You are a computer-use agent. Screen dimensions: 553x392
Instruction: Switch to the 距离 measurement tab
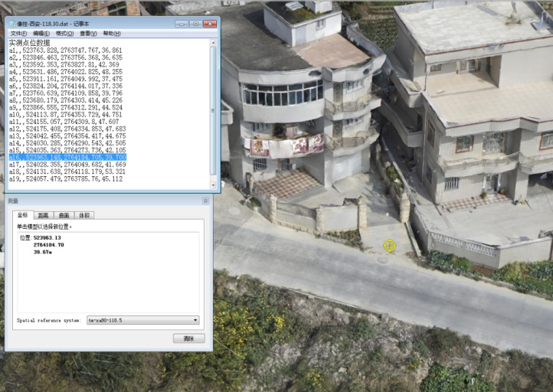(44, 216)
